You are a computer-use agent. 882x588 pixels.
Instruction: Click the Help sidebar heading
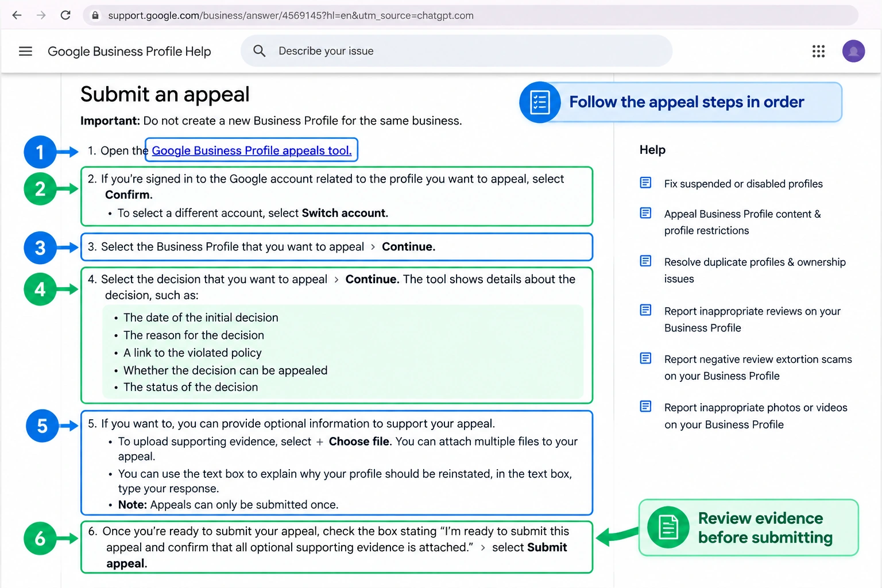pos(652,150)
